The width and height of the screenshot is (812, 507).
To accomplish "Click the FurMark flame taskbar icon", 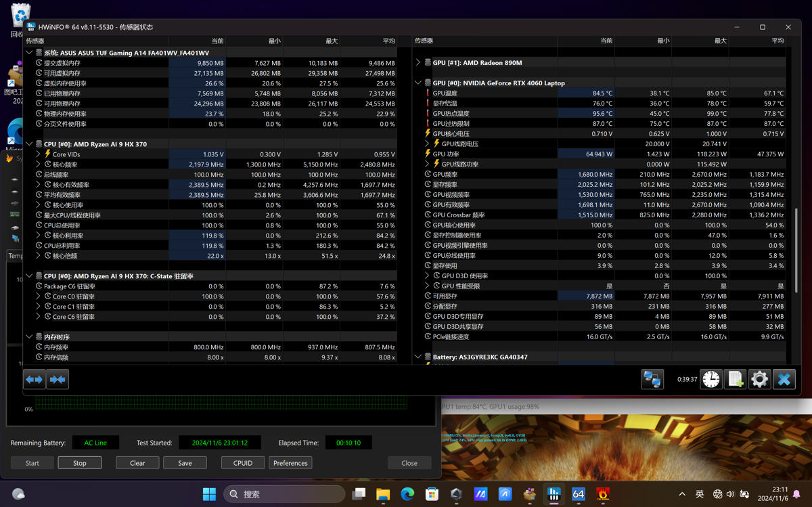I will point(603,494).
